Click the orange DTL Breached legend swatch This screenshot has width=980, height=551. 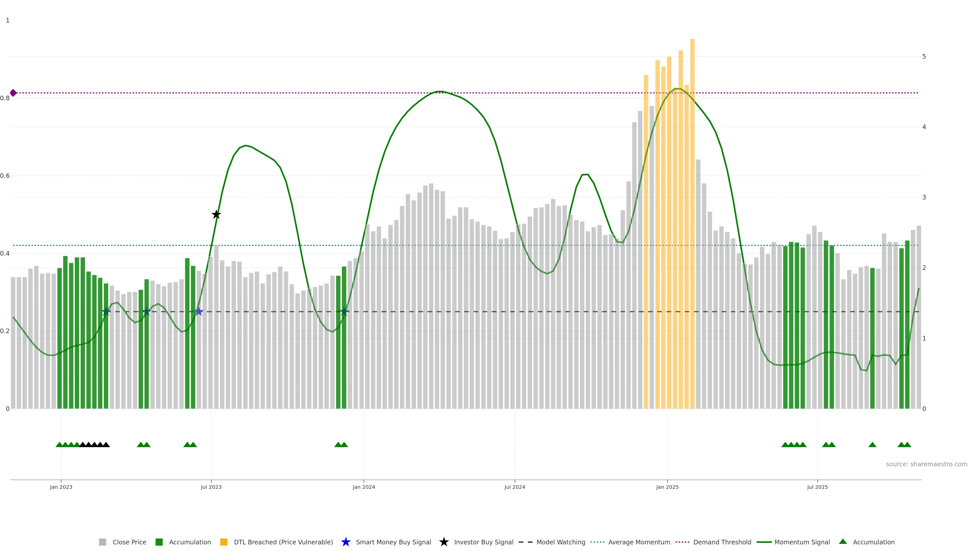[x=224, y=542]
